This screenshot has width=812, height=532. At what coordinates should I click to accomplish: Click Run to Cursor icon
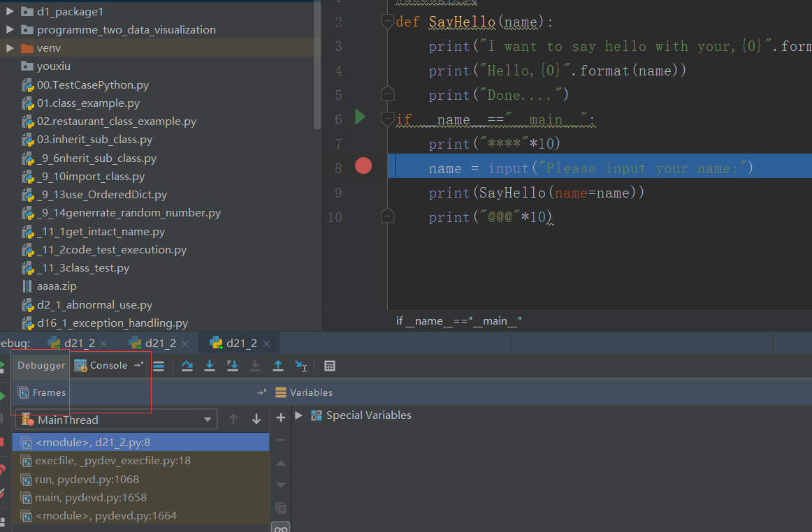(301, 366)
